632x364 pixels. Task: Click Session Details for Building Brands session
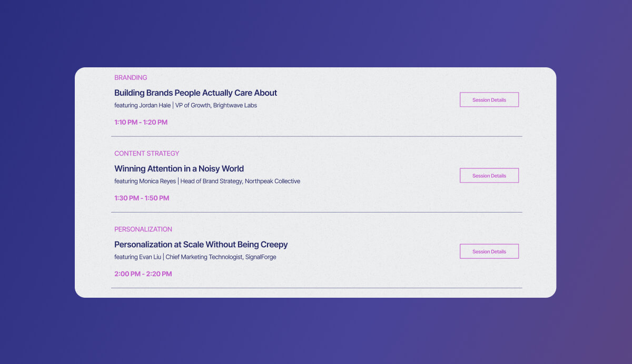pyautogui.click(x=489, y=99)
